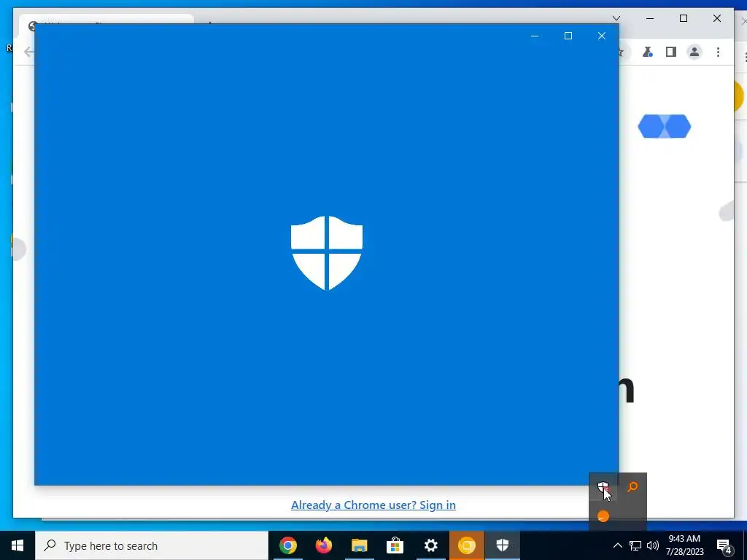Minimize the Windows Security window
Viewport: 747px width, 560px height.
pos(535,36)
